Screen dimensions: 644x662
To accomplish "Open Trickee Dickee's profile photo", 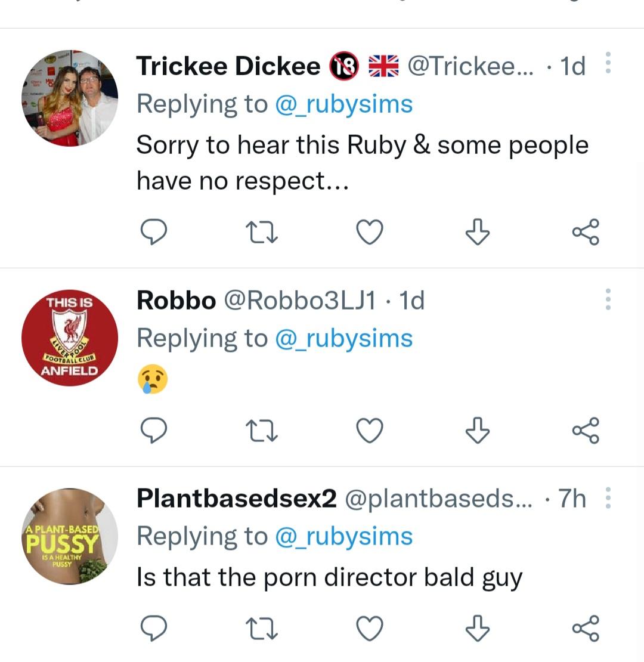I will point(69,98).
